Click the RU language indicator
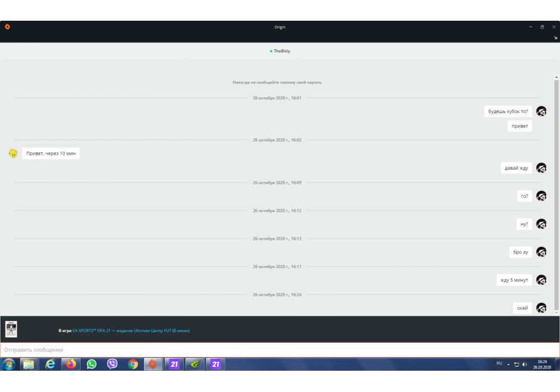This screenshot has height=392, width=560. click(x=499, y=363)
